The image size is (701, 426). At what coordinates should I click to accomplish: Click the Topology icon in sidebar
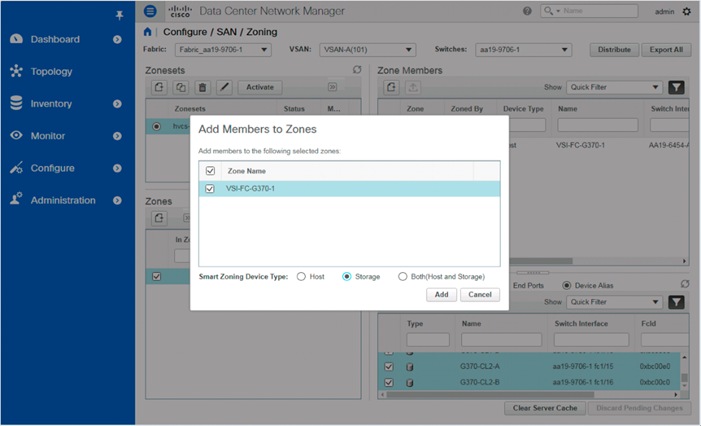click(x=16, y=71)
